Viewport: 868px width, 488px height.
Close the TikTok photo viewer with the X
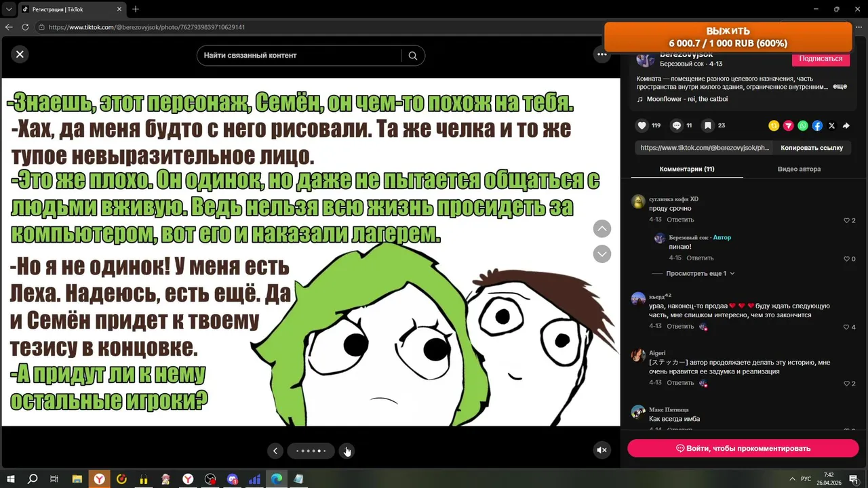click(20, 54)
